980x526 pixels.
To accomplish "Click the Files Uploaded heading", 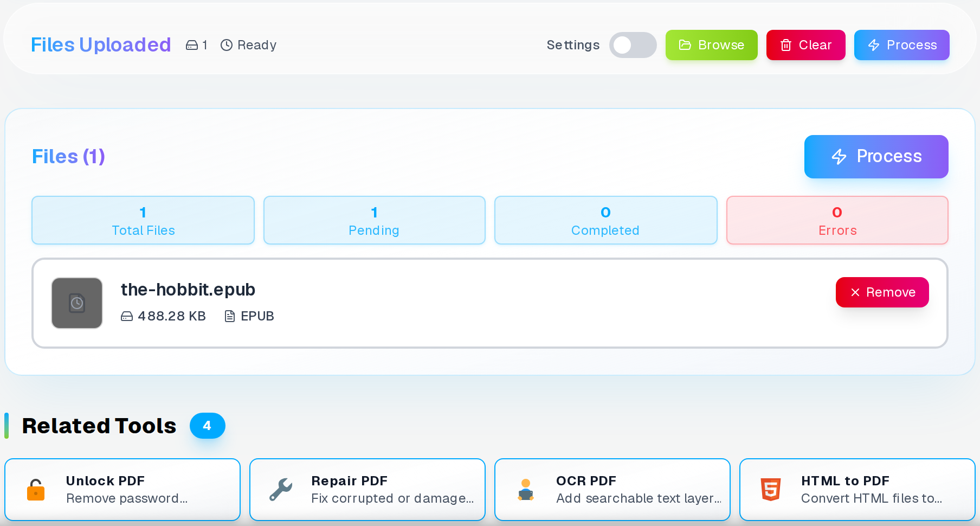I will point(101,45).
